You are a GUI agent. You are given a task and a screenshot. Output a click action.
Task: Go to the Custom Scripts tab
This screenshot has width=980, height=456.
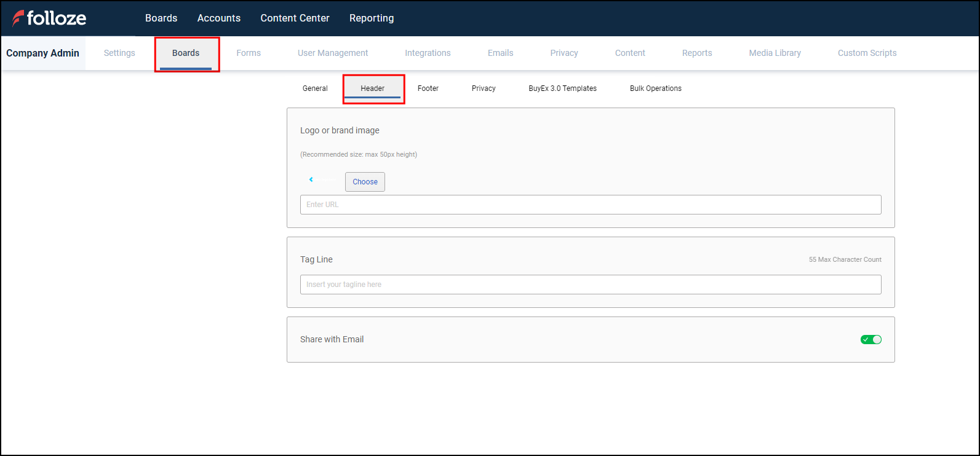point(867,53)
